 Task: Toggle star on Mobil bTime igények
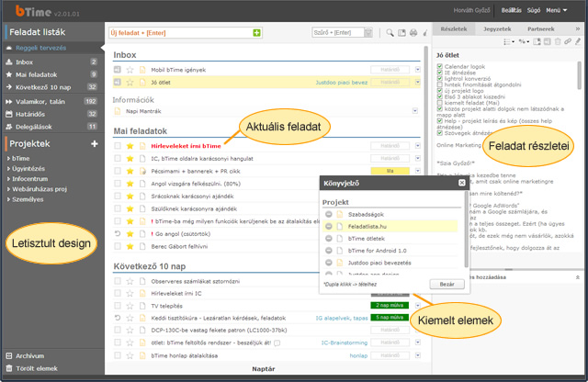(x=130, y=70)
